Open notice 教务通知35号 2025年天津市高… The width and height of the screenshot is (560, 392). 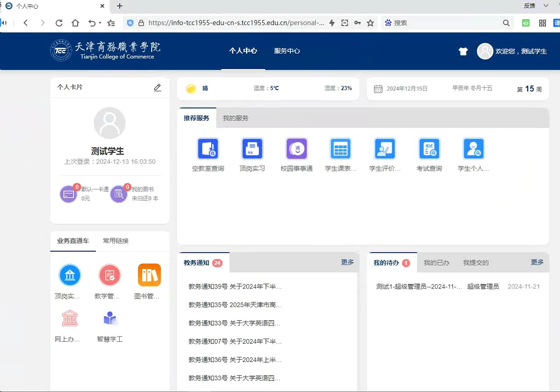pyautogui.click(x=235, y=305)
